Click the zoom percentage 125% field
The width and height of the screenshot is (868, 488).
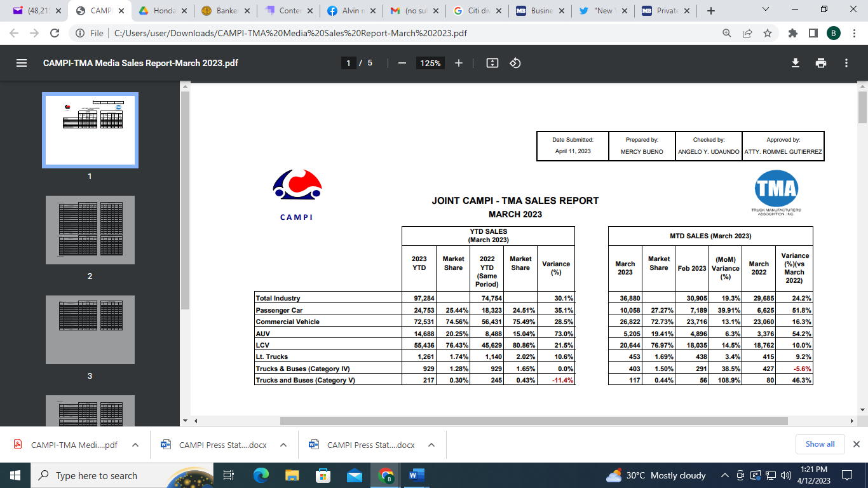pyautogui.click(x=430, y=63)
